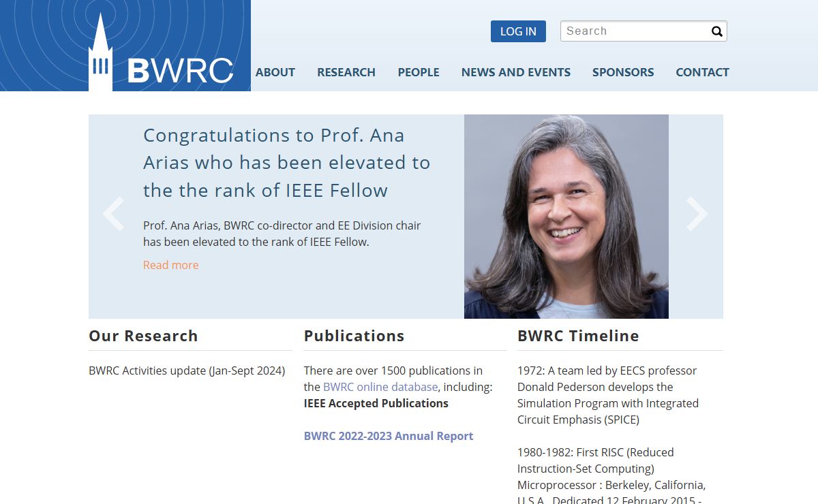818x504 pixels.
Task: Click the BWRC campanile logo
Action: pyautogui.click(x=161, y=53)
